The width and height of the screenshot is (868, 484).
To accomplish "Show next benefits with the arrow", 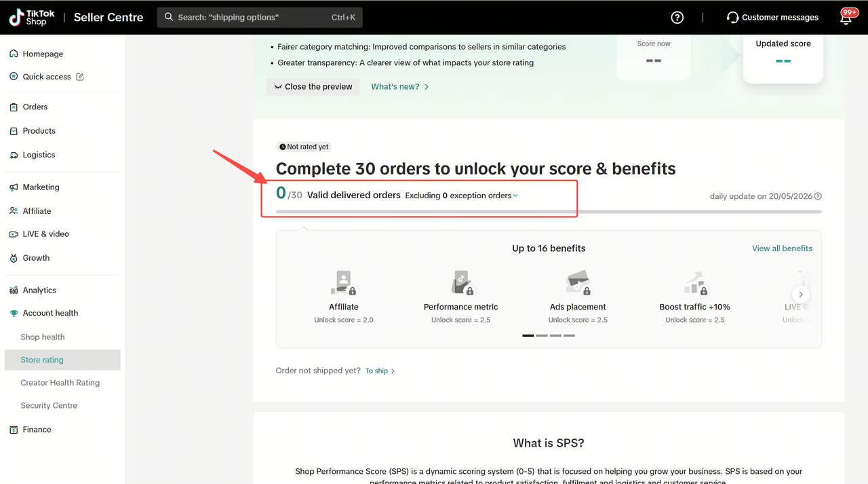I will coord(801,295).
